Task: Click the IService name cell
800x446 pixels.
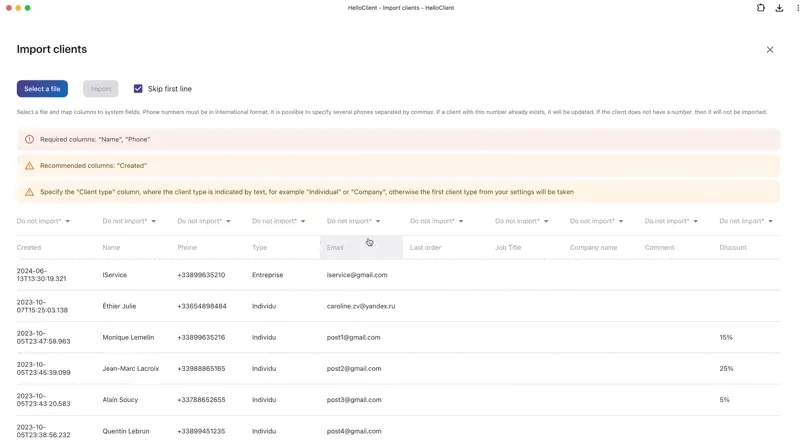Action: [x=114, y=275]
